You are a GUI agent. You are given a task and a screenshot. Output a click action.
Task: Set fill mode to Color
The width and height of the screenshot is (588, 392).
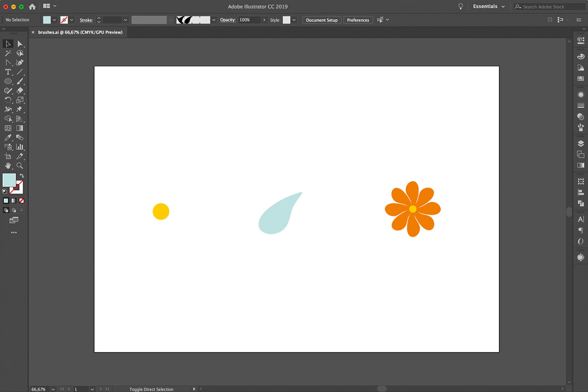(6, 200)
